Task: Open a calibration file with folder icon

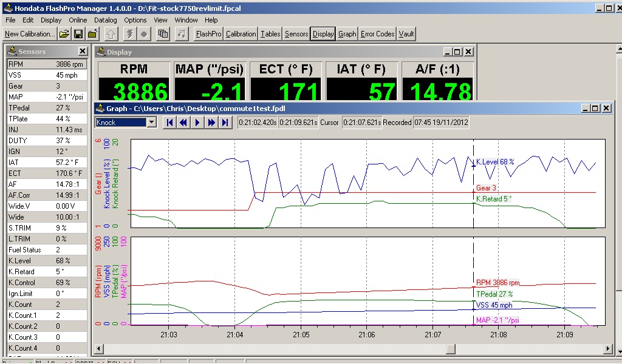Action: click(x=64, y=34)
